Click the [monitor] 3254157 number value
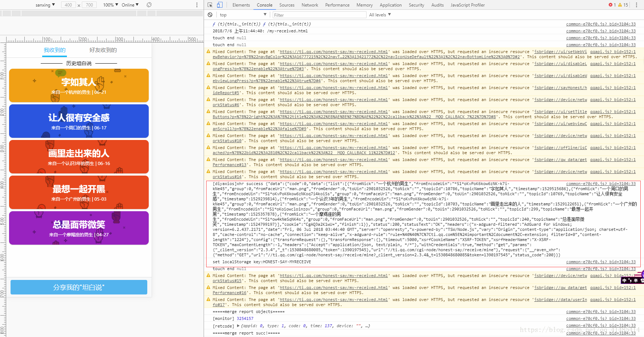The height and width of the screenshot is (337, 644). pyautogui.click(x=245, y=318)
